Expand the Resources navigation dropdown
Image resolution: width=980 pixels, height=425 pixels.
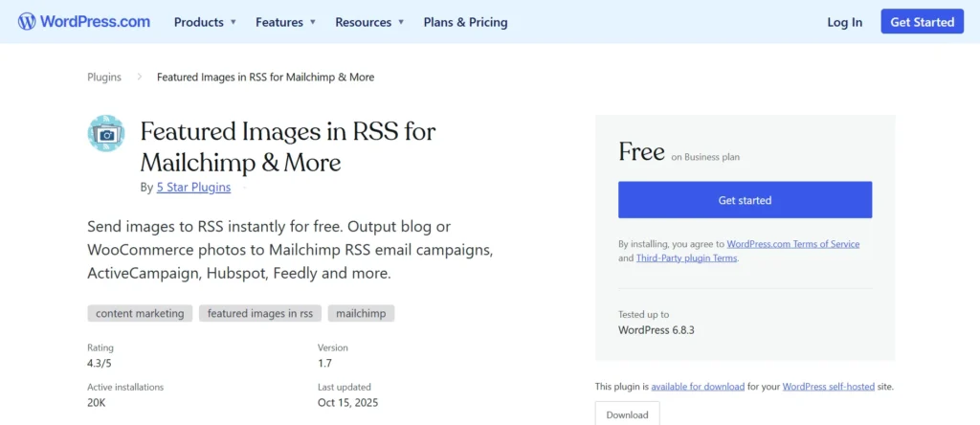369,22
